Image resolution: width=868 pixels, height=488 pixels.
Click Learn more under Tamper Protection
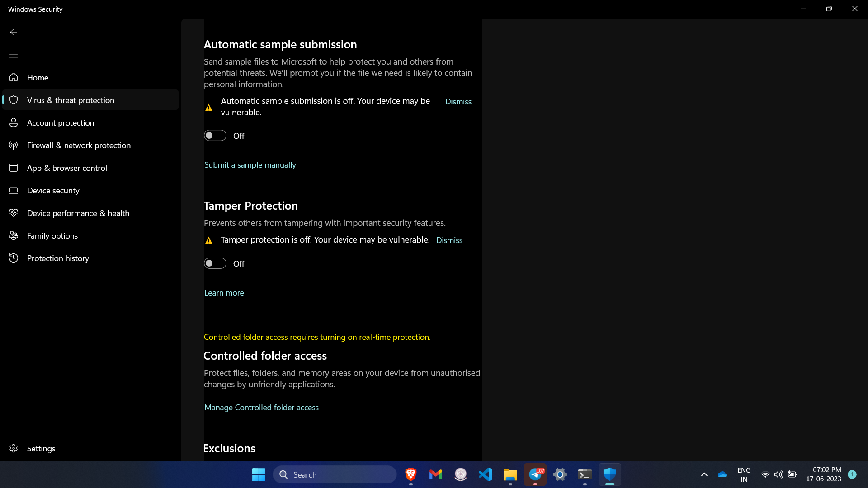[224, 293]
